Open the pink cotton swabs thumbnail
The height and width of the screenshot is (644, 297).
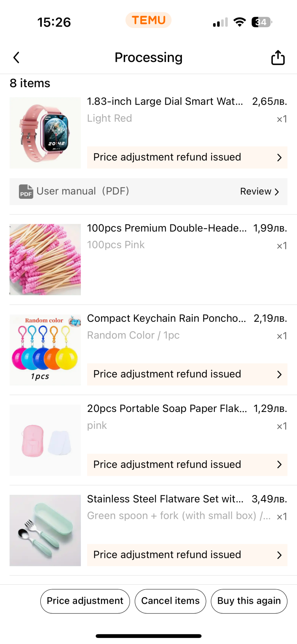click(45, 259)
